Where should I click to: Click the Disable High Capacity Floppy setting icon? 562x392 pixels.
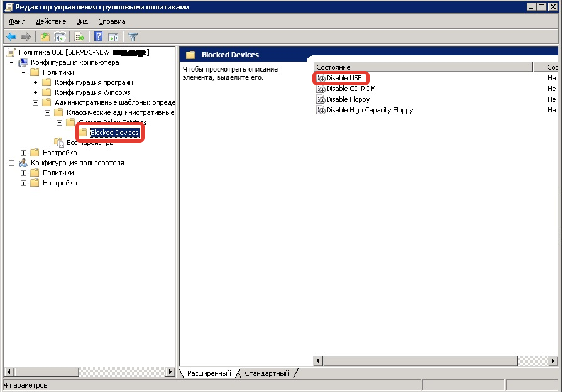click(321, 111)
